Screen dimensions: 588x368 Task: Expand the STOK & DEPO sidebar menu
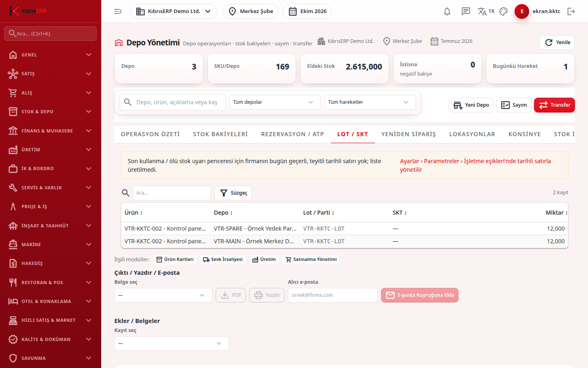tap(51, 112)
